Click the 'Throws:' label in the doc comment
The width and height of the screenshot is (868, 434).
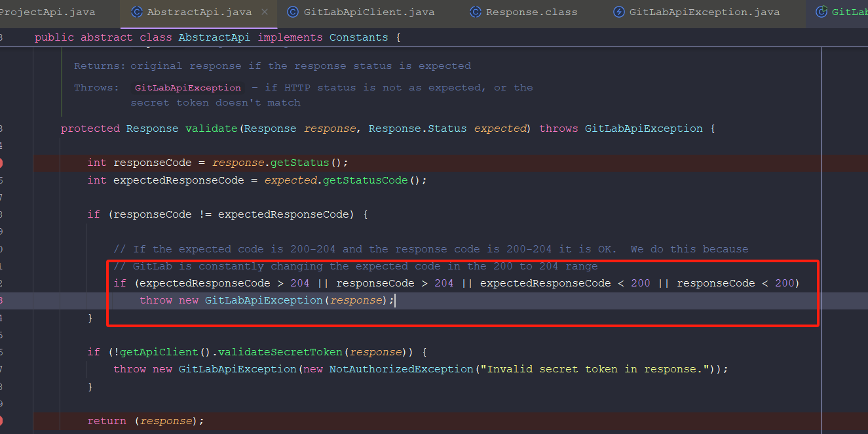click(x=97, y=88)
